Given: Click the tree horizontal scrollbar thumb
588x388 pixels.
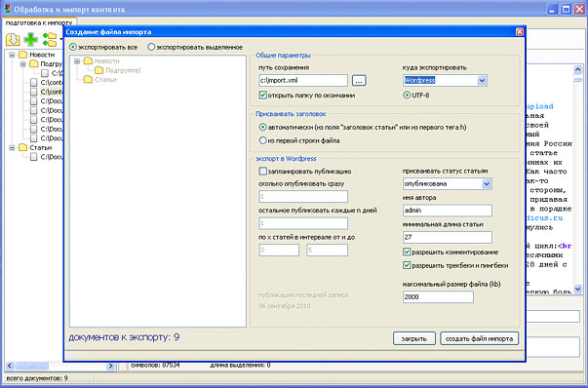Looking at the screenshot, I should pos(31,366).
